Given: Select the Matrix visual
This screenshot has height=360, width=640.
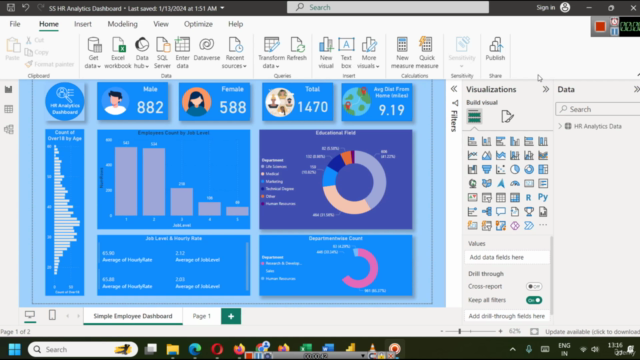Looking at the screenshot, I should pos(515,198).
